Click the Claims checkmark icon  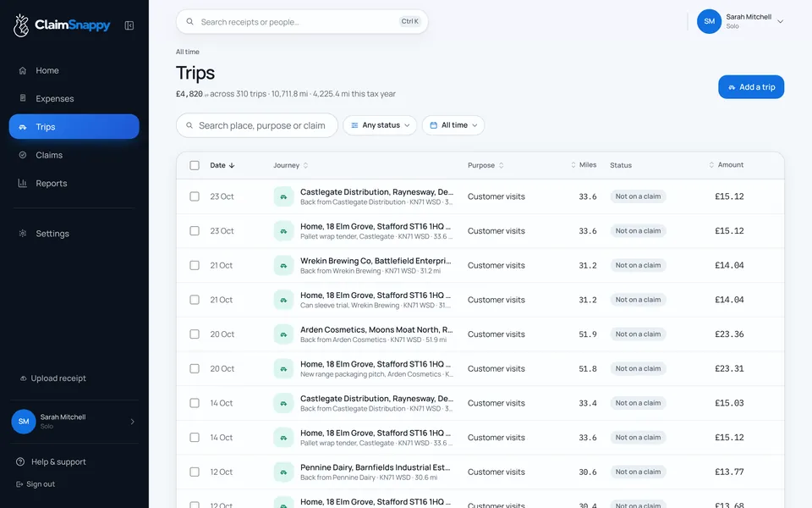(23, 154)
